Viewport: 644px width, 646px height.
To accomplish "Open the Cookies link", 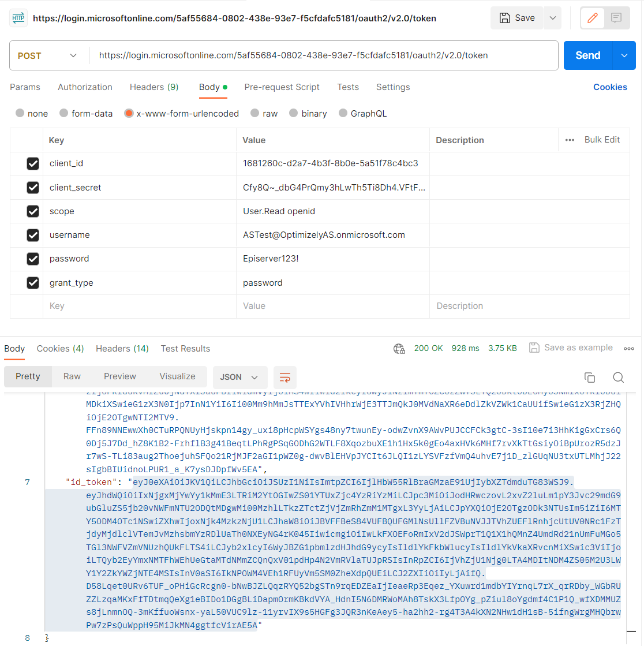I will pyautogui.click(x=610, y=87).
